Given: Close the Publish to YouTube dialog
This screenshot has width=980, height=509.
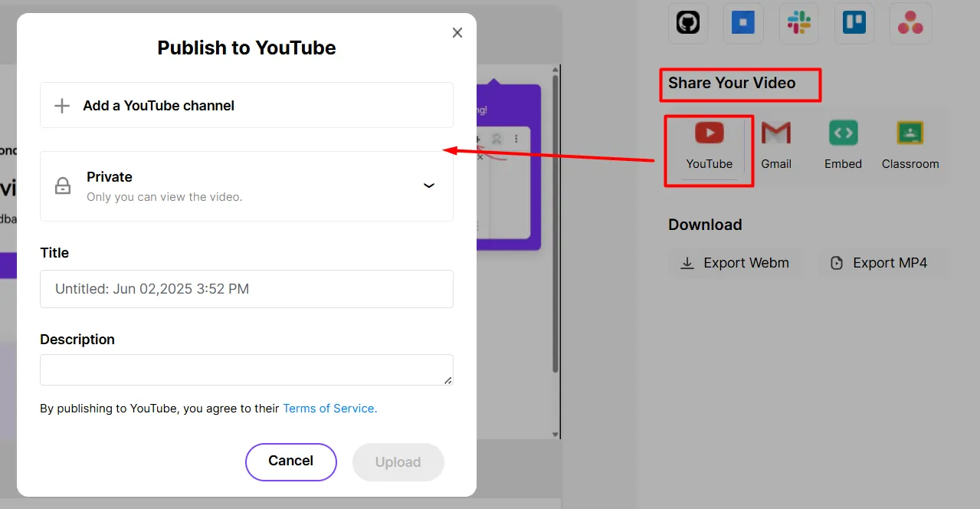Looking at the screenshot, I should [x=457, y=32].
